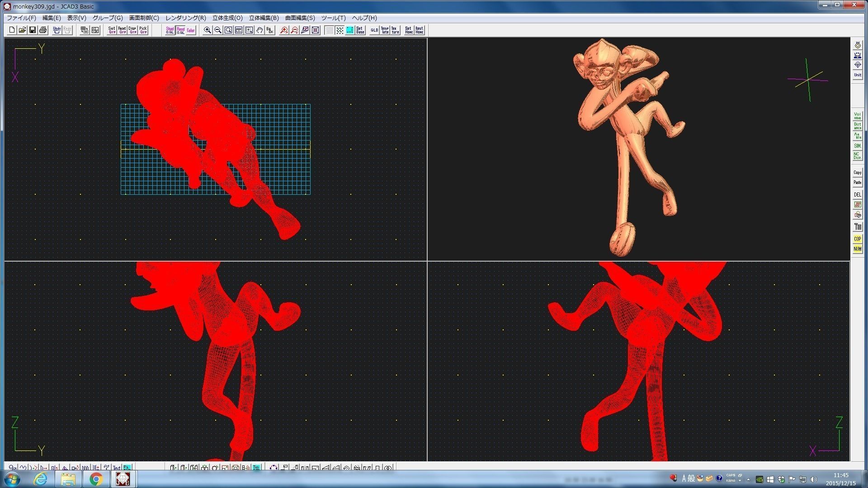
Task: Click the Texture toolbar button
Action: click(395, 30)
